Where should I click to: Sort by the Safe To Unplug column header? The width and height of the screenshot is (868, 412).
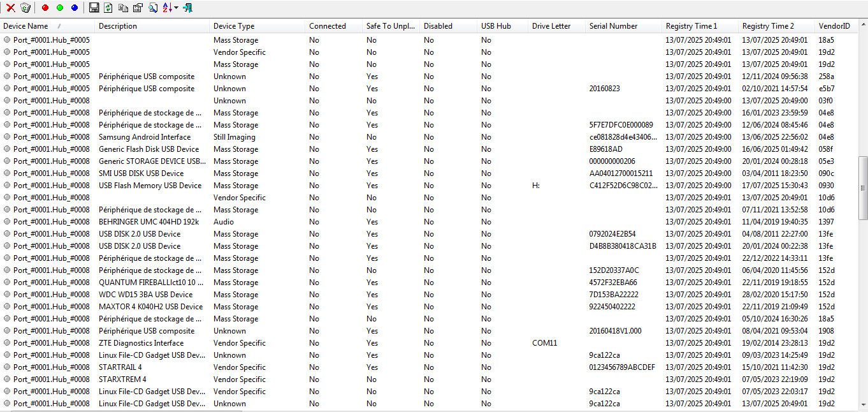(x=391, y=26)
